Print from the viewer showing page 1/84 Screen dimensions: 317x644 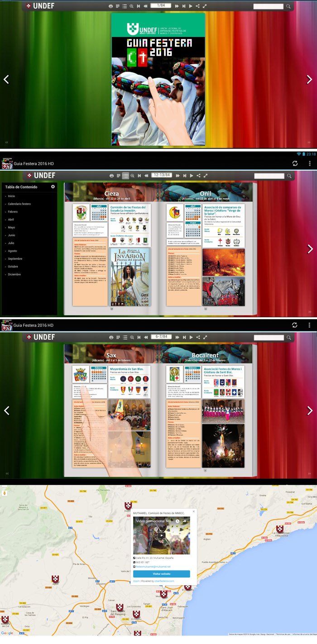pos(111,6)
